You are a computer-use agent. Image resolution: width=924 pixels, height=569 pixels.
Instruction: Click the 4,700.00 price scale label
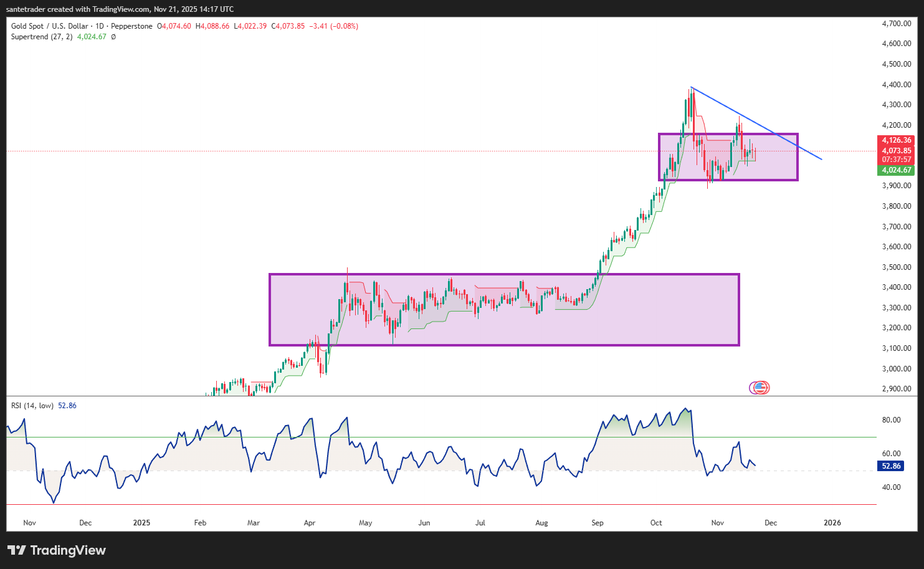[896, 24]
